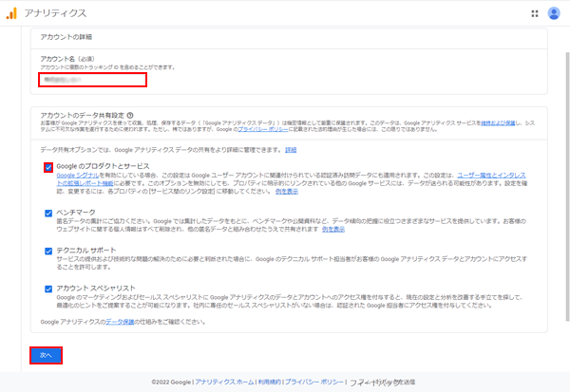Open the Google apps grid menu
570x392 pixels.
tap(534, 13)
